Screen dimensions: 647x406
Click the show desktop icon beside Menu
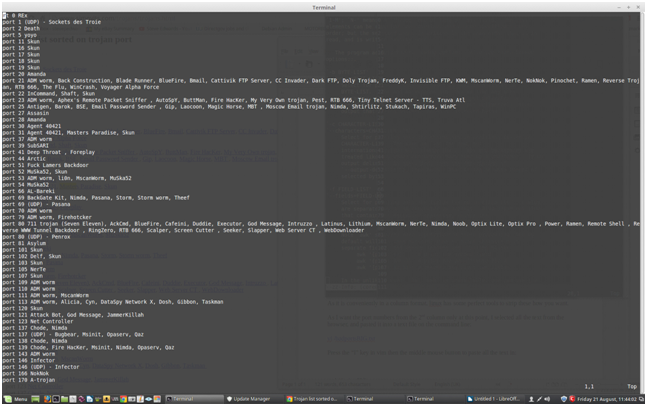(x=36, y=398)
